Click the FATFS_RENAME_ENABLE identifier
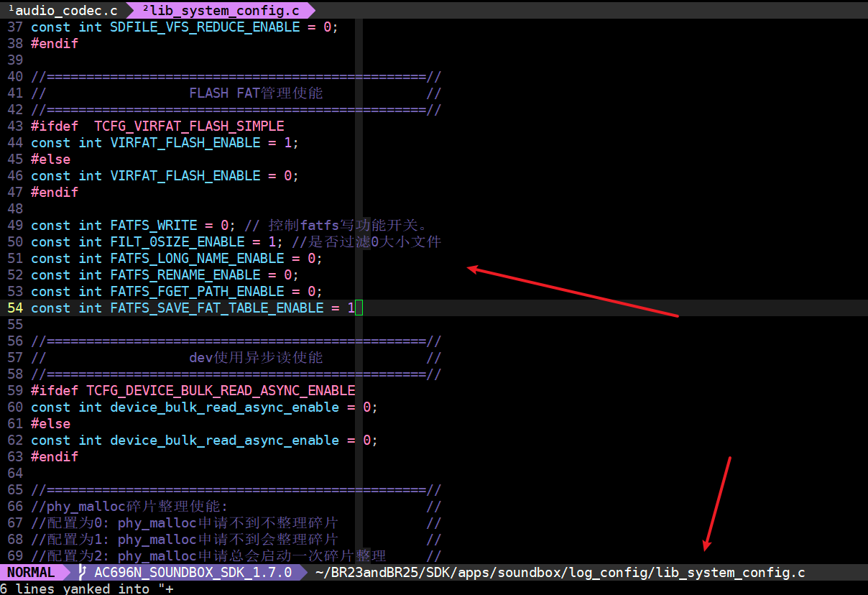868x595 pixels. (185, 275)
